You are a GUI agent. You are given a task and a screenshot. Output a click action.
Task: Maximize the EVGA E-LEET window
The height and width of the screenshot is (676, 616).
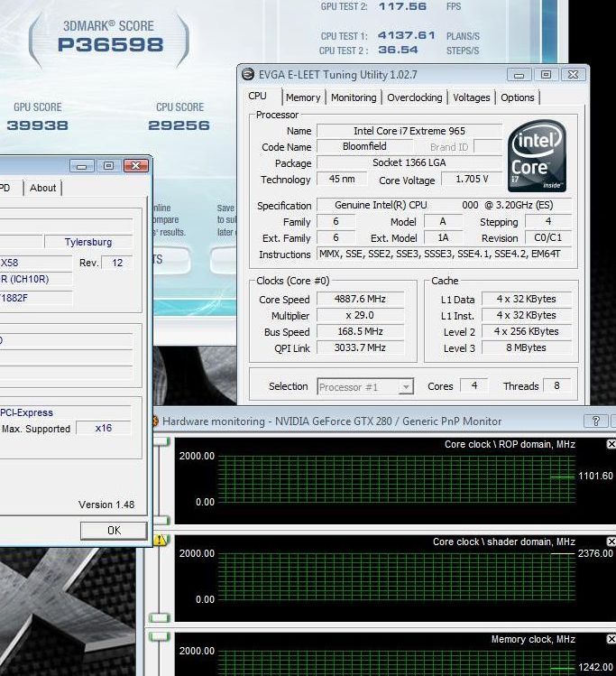click(x=546, y=75)
